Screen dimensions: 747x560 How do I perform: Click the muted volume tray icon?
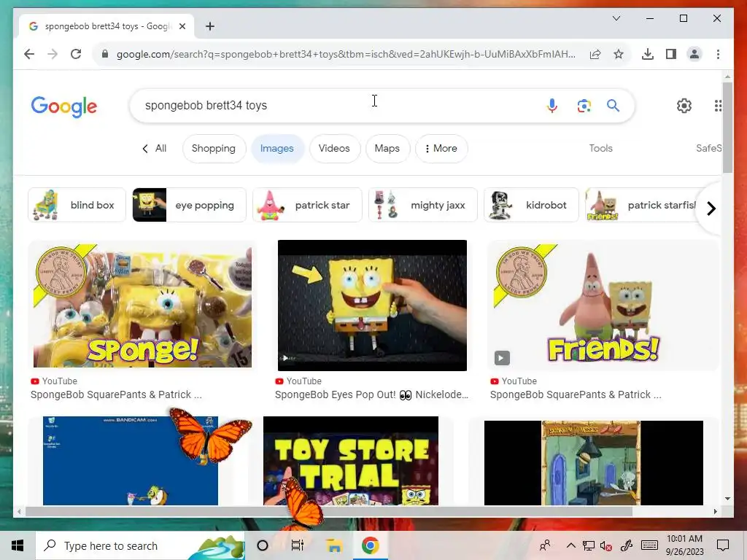click(x=606, y=545)
